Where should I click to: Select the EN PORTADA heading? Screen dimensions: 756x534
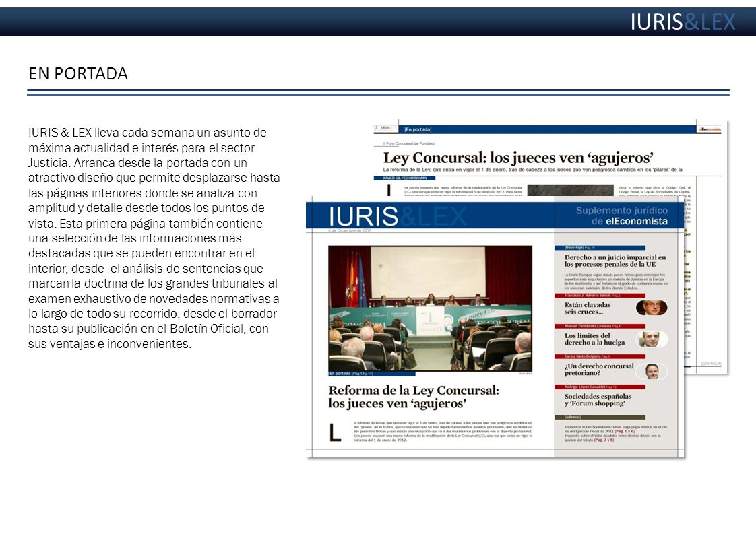(x=78, y=74)
